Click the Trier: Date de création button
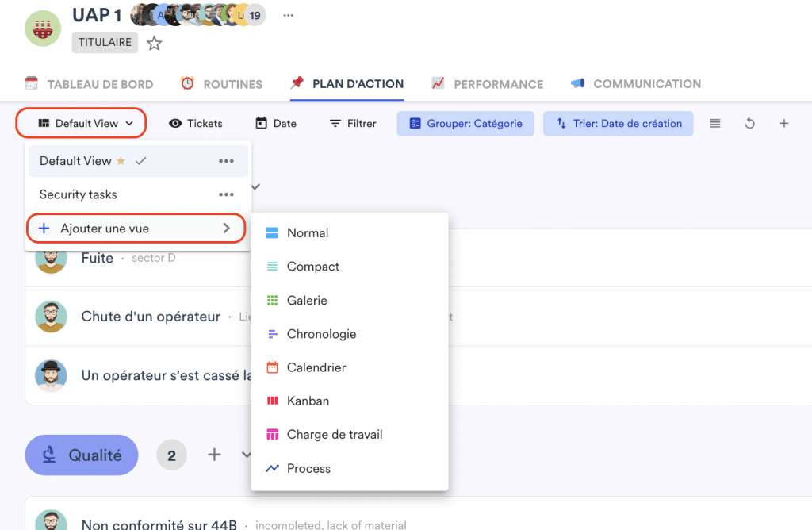This screenshot has width=812, height=530. (x=618, y=124)
